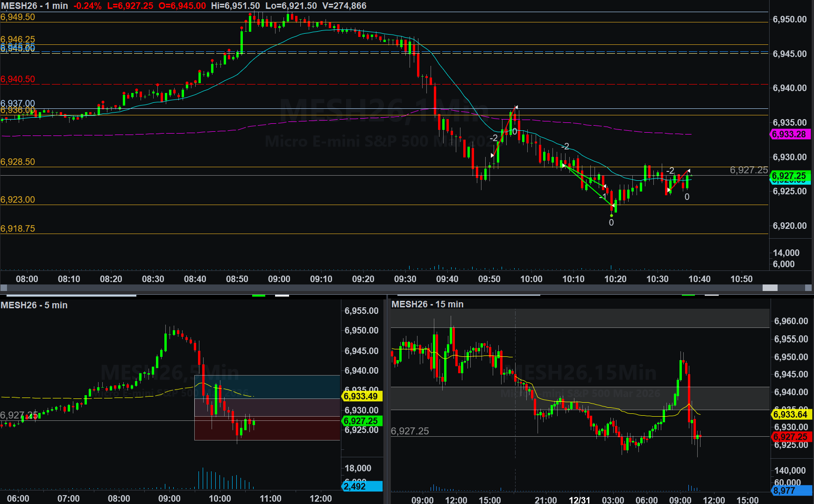814x504 pixels.
Task: Click the red 6,927.25 tag on 15 min chart
Action: click(791, 437)
